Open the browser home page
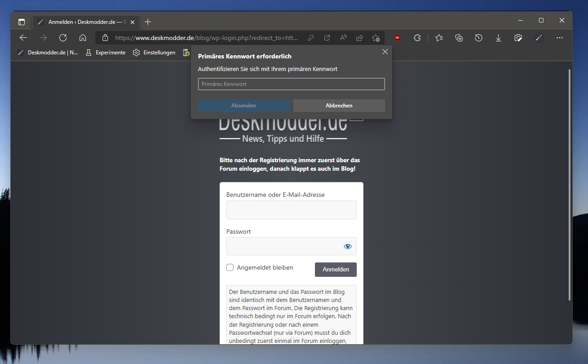The height and width of the screenshot is (364, 588). (x=83, y=38)
